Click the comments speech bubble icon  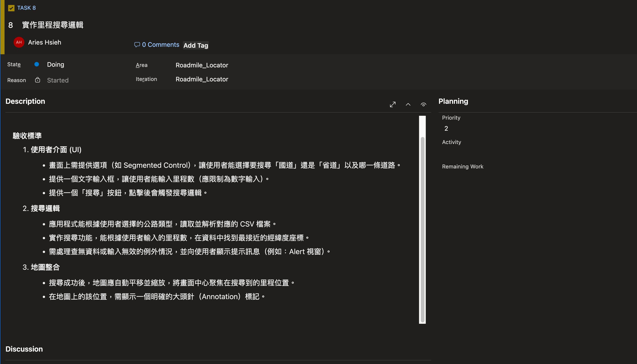pyautogui.click(x=137, y=45)
